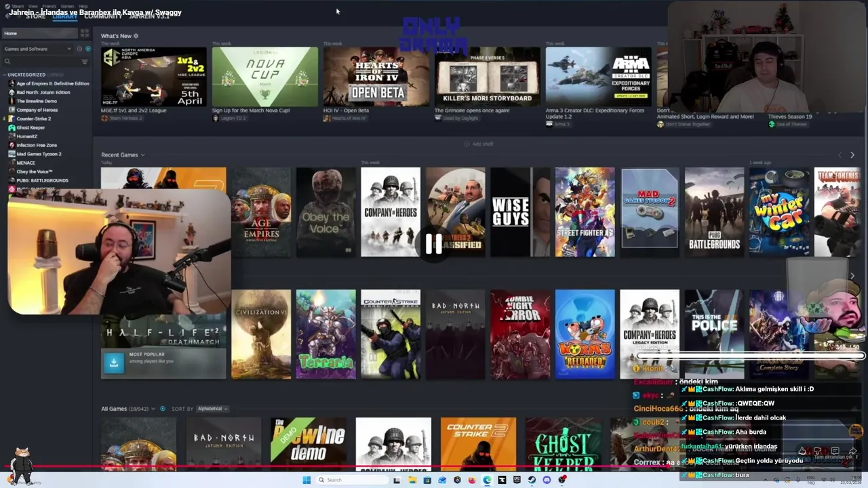Open the Obey the Voice game cover
This screenshot has width=868, height=488.
pos(325,212)
